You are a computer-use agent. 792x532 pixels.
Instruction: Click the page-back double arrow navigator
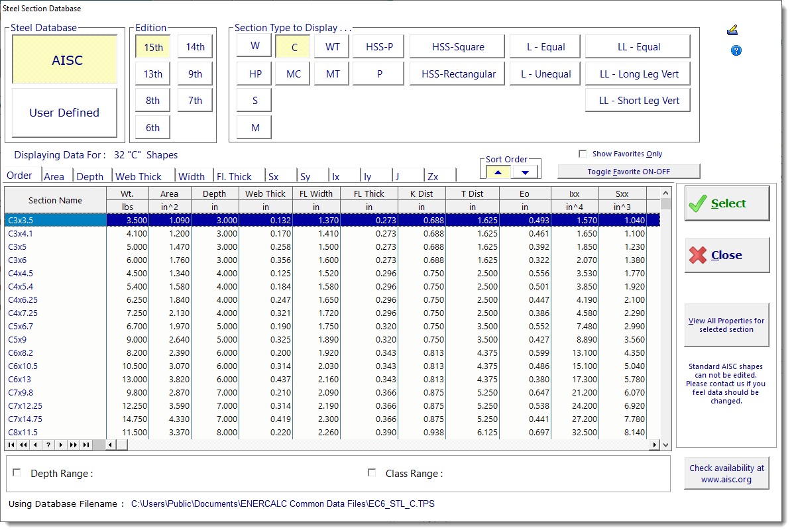coord(23,445)
